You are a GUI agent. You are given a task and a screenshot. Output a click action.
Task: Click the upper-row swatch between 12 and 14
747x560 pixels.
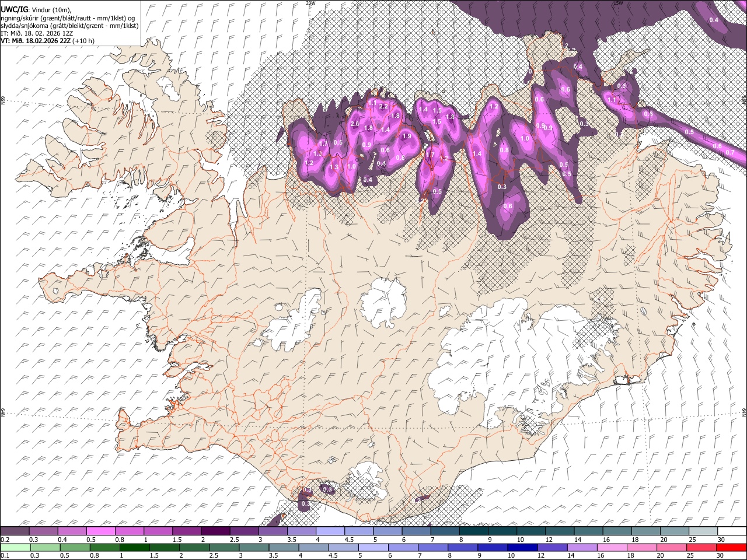click(560, 531)
